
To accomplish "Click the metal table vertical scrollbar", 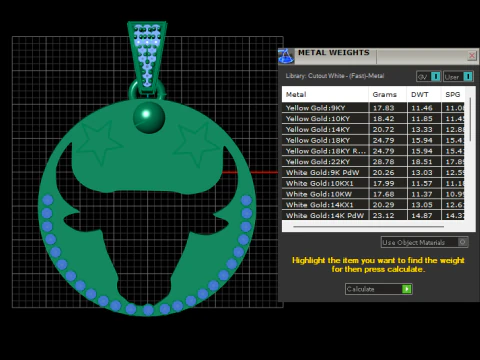I will pyautogui.click(x=470, y=120).
